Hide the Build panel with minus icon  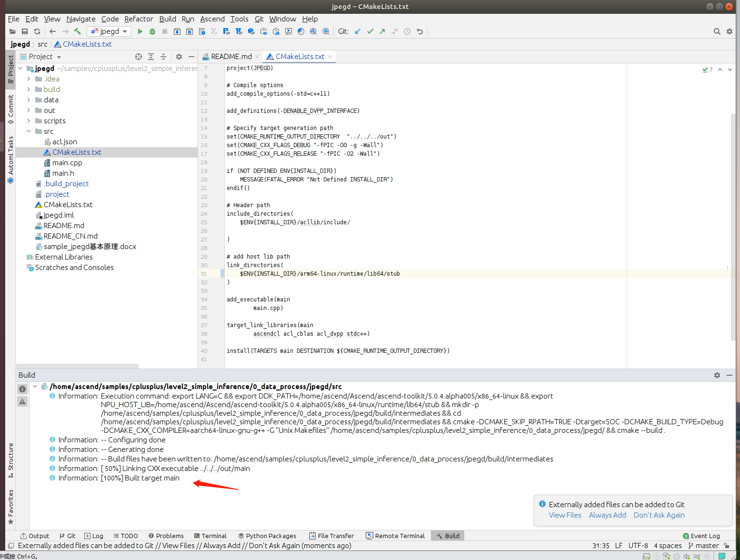[x=730, y=375]
